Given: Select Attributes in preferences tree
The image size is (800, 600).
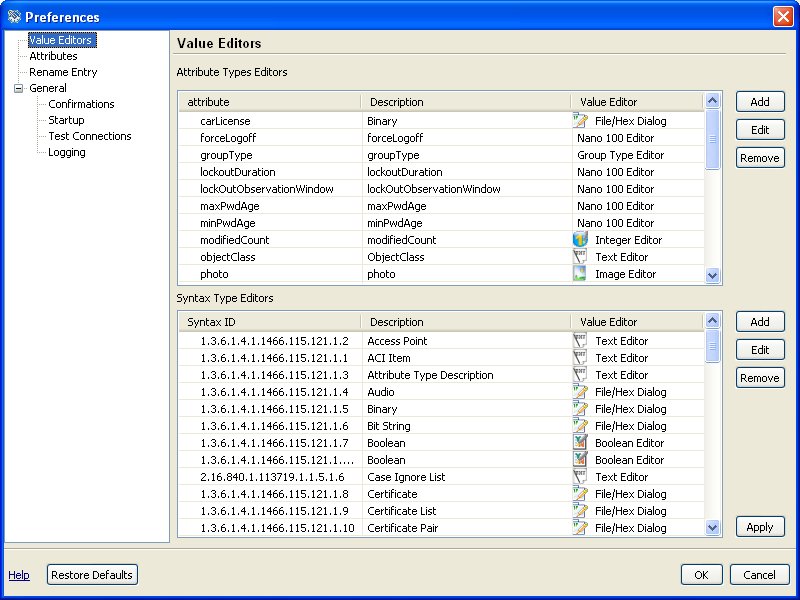Looking at the screenshot, I should point(53,56).
